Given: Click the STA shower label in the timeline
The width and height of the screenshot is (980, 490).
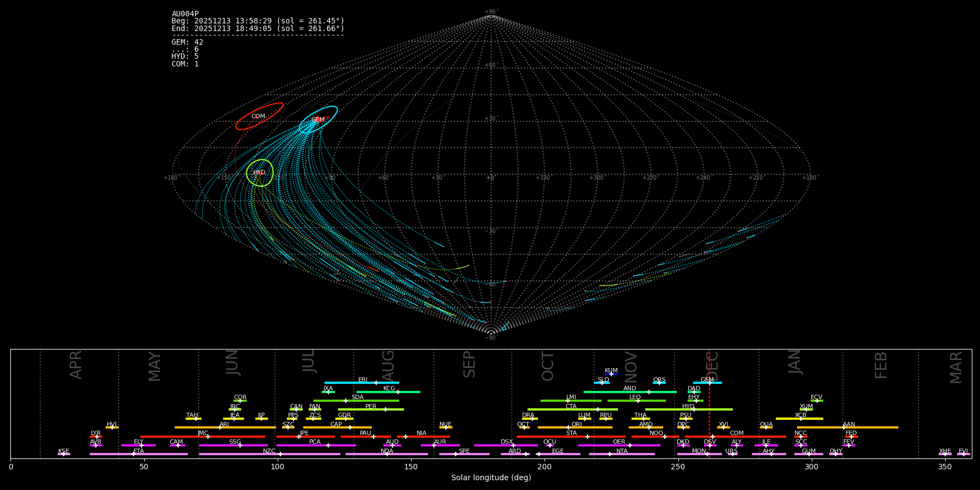Looking at the screenshot, I should 572,433.
